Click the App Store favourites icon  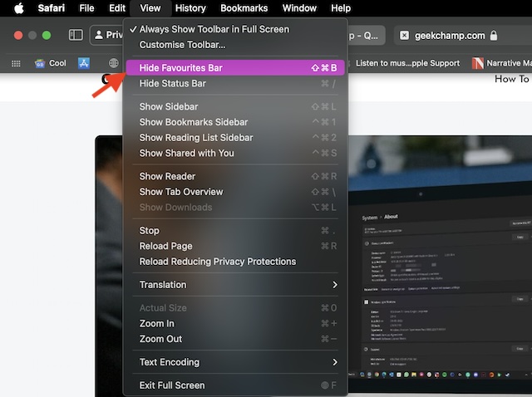(x=84, y=63)
